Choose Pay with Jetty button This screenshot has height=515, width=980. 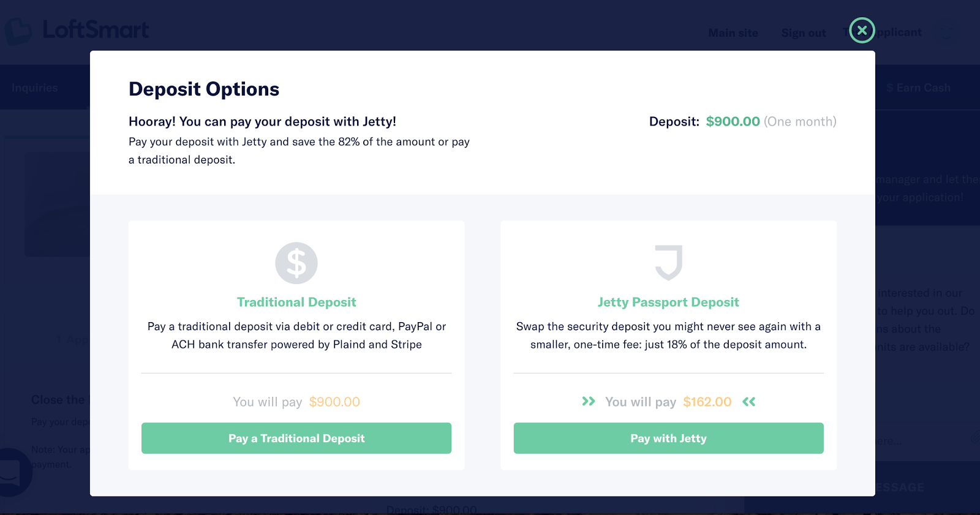tap(668, 438)
